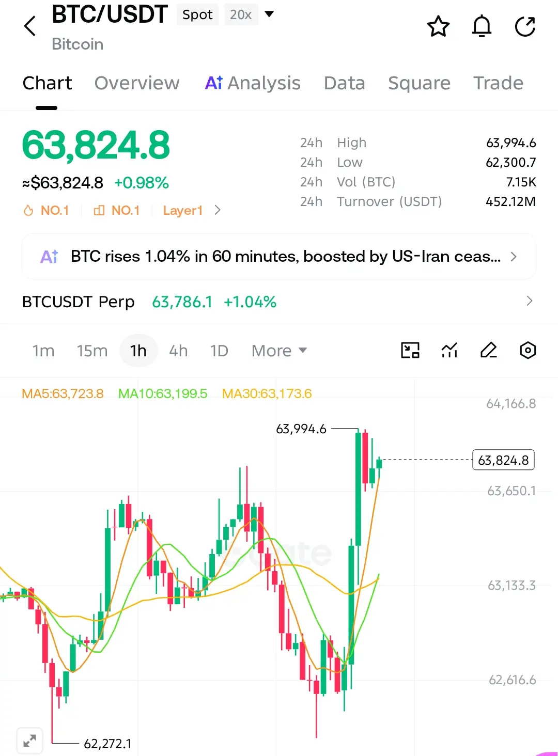
Task: Read BTC rises 1.04% news headline
Action: click(286, 256)
